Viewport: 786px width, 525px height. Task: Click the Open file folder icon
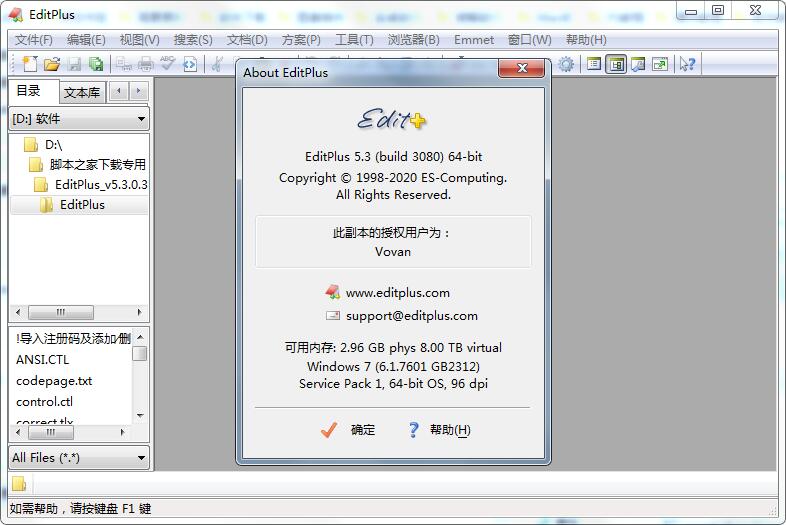(52, 64)
